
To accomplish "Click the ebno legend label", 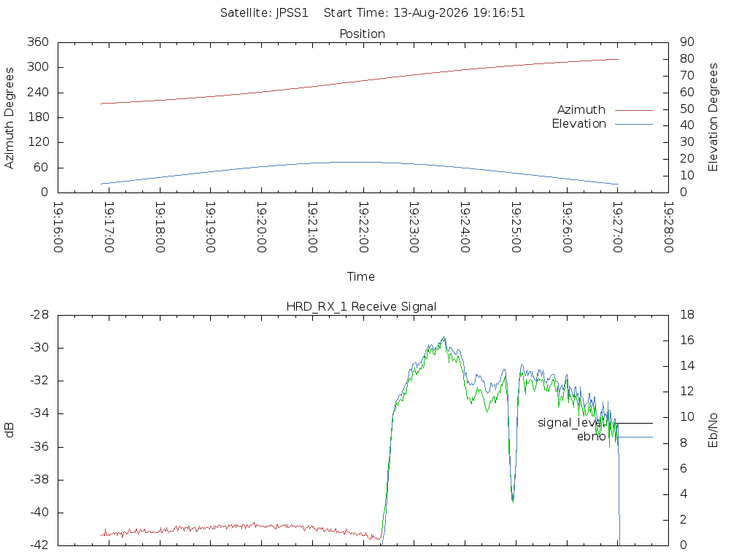I will point(591,437).
